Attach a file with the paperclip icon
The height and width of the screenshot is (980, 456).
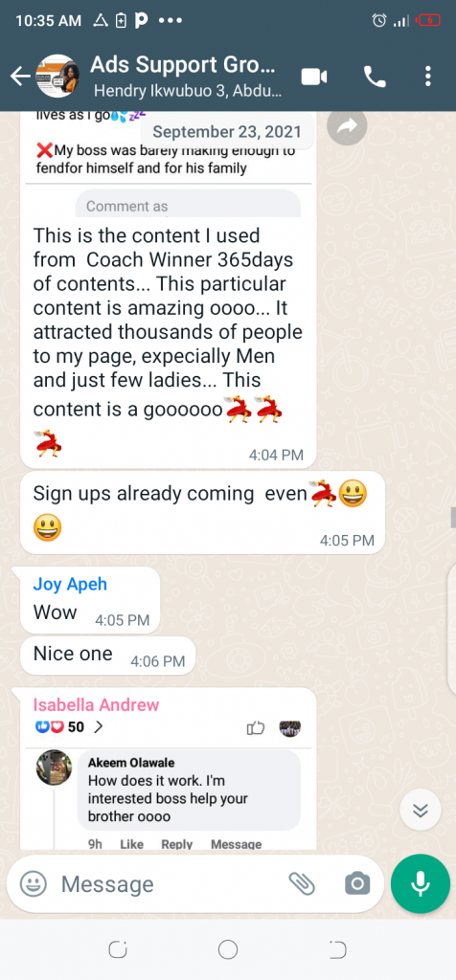302,883
